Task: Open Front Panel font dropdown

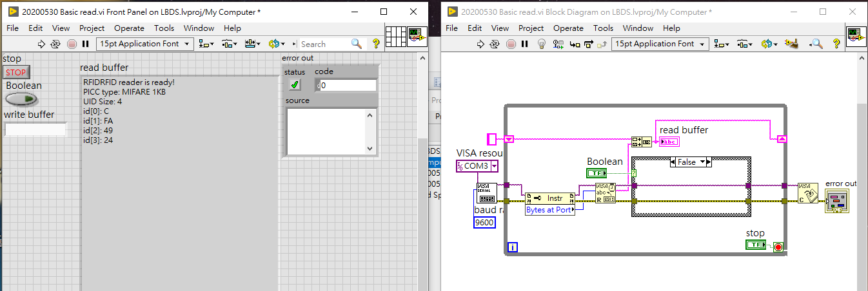Action: tap(144, 44)
